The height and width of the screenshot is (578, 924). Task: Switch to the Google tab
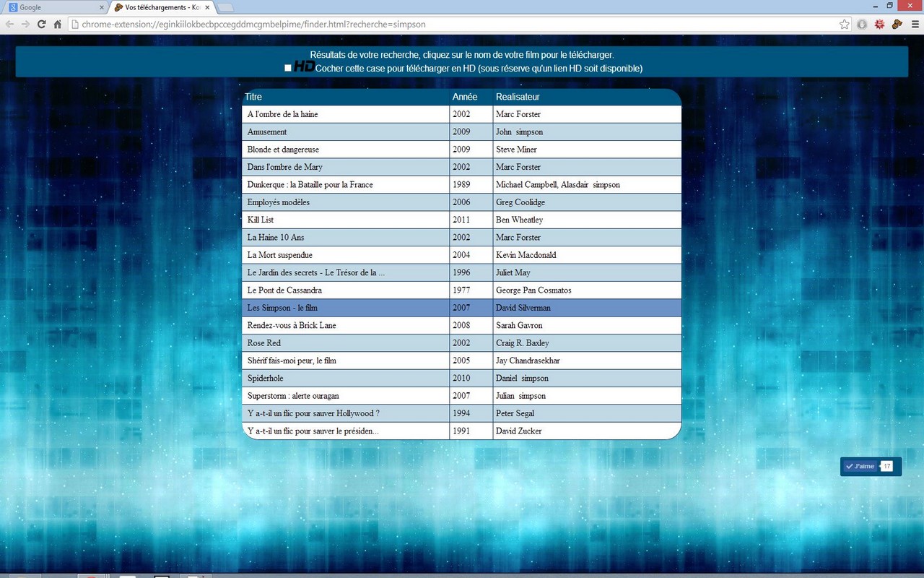coord(55,7)
